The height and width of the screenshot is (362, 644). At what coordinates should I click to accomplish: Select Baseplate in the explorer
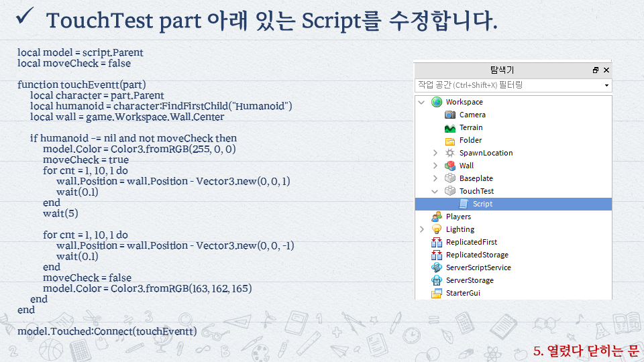tap(476, 178)
